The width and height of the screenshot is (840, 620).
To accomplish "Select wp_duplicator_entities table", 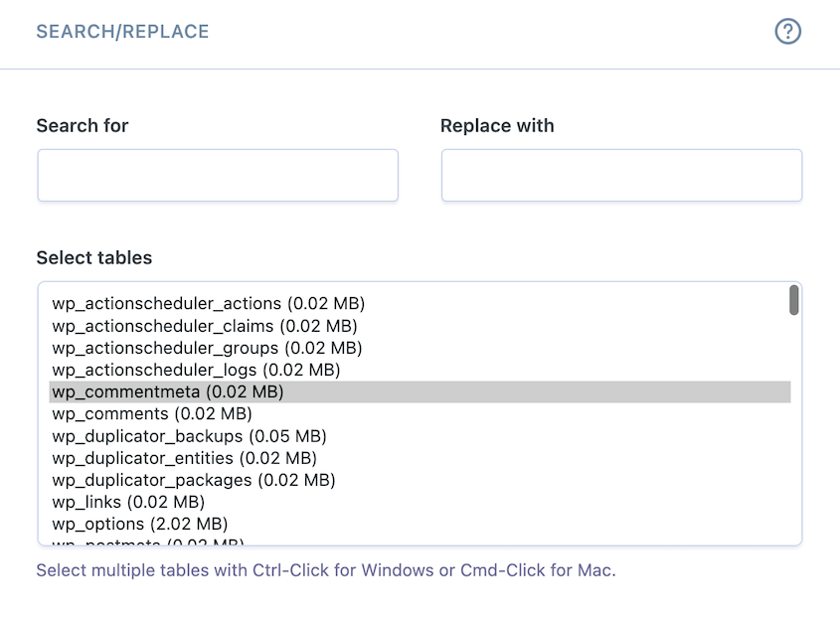I will [420, 458].
